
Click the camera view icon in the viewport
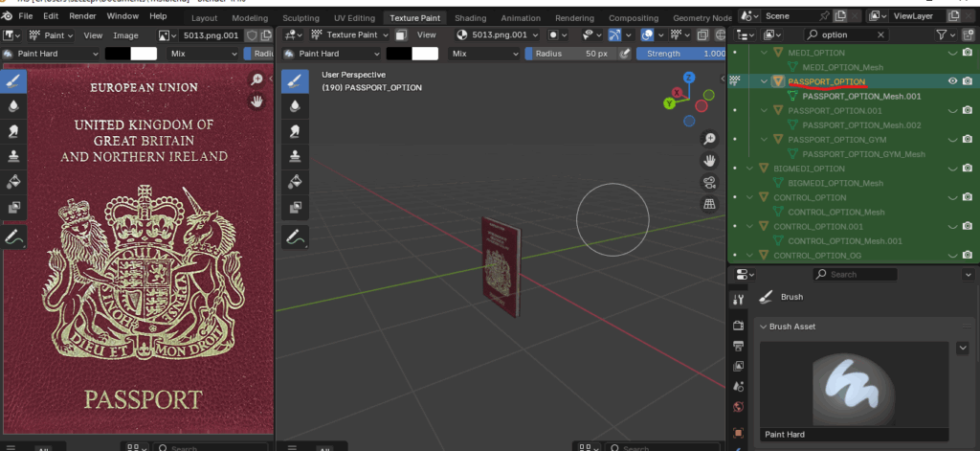tap(709, 182)
